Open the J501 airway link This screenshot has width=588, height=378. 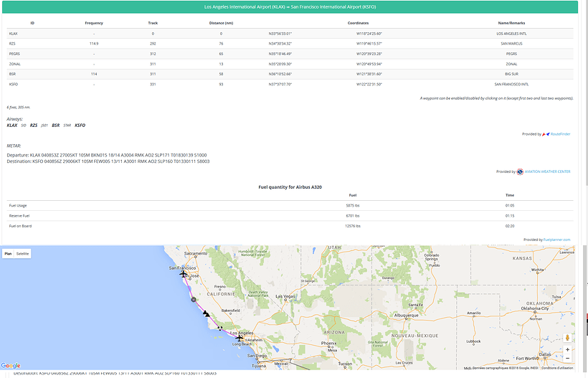(x=44, y=125)
